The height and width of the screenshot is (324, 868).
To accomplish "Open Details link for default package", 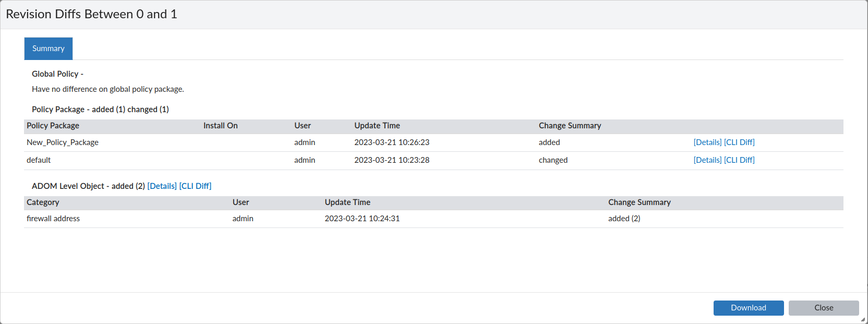I will coord(707,160).
